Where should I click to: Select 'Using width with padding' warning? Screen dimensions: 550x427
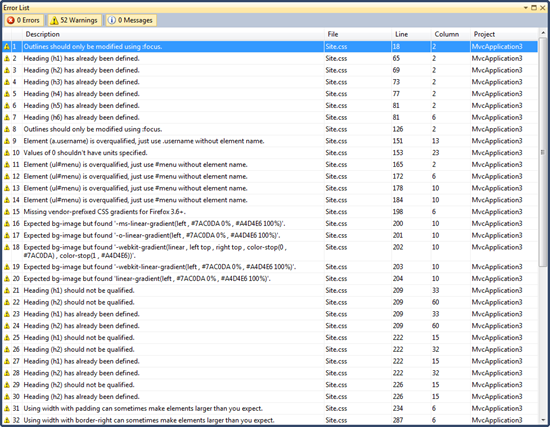[x=143, y=408]
